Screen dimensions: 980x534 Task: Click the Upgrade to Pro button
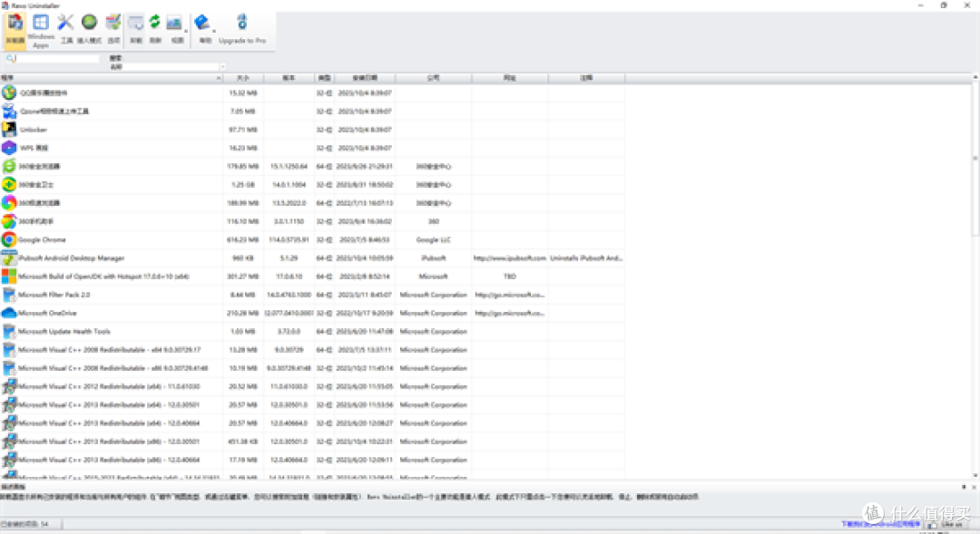pos(242,29)
